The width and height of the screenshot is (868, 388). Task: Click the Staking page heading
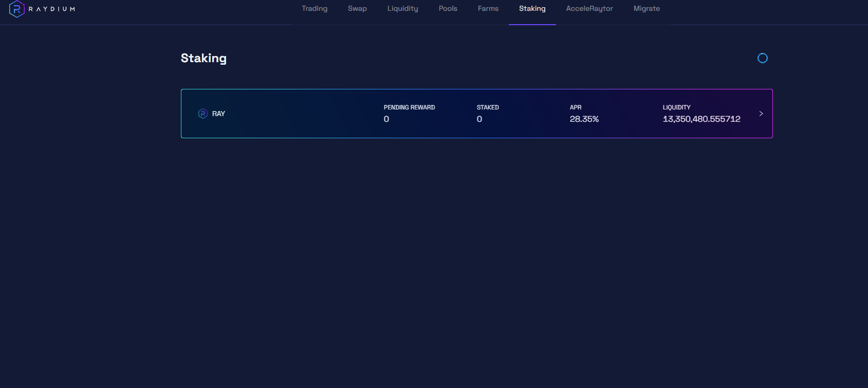tap(204, 58)
